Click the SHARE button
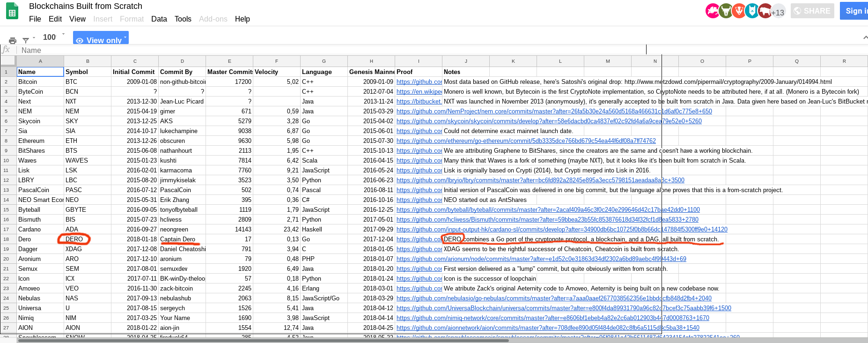This screenshot has height=343, width=868. pyautogui.click(x=812, y=11)
